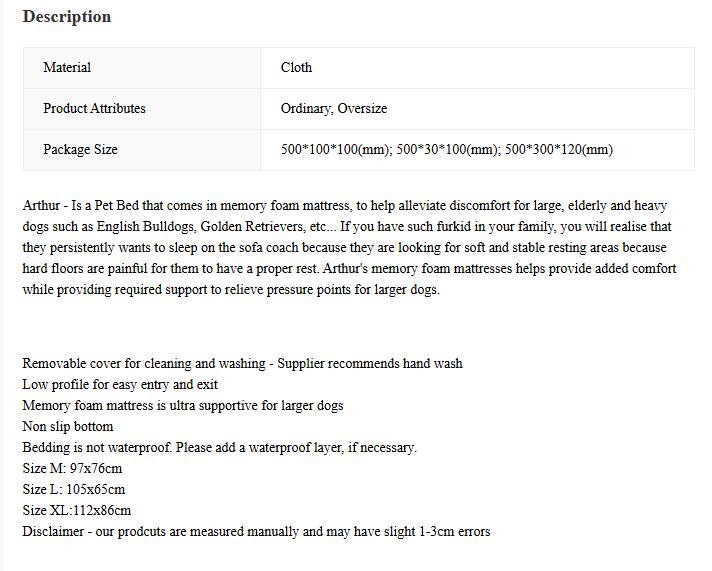Image resolution: width=712 pixels, height=571 pixels.
Task: Click the Cloth value cell
Action: click(x=477, y=68)
